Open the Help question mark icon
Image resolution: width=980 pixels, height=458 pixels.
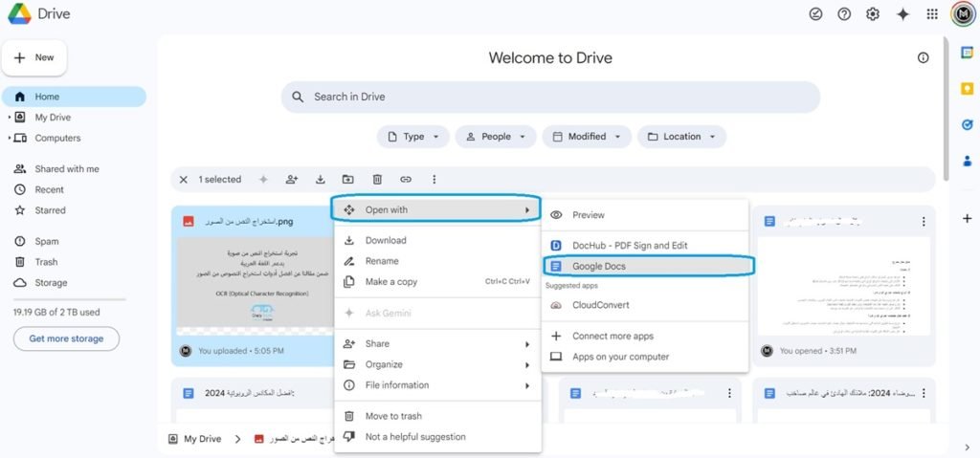click(844, 13)
